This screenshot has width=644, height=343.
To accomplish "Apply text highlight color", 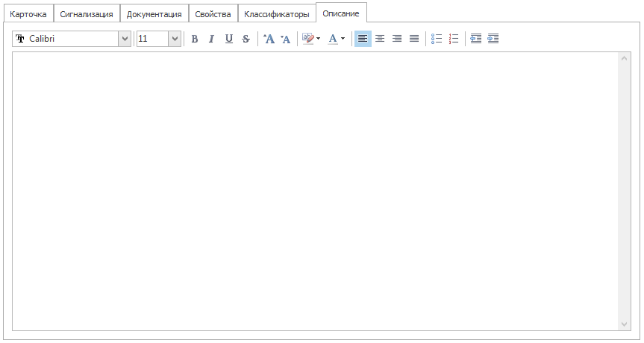I will 307,39.
